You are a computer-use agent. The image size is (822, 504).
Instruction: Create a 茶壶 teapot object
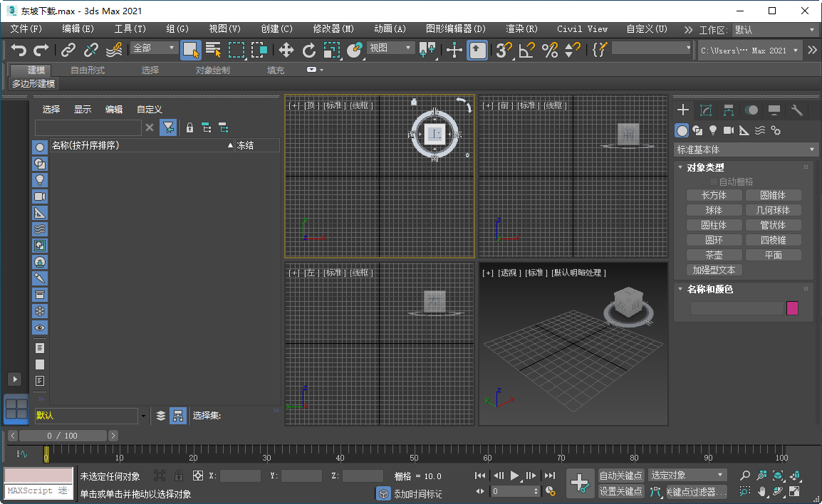[x=713, y=254]
